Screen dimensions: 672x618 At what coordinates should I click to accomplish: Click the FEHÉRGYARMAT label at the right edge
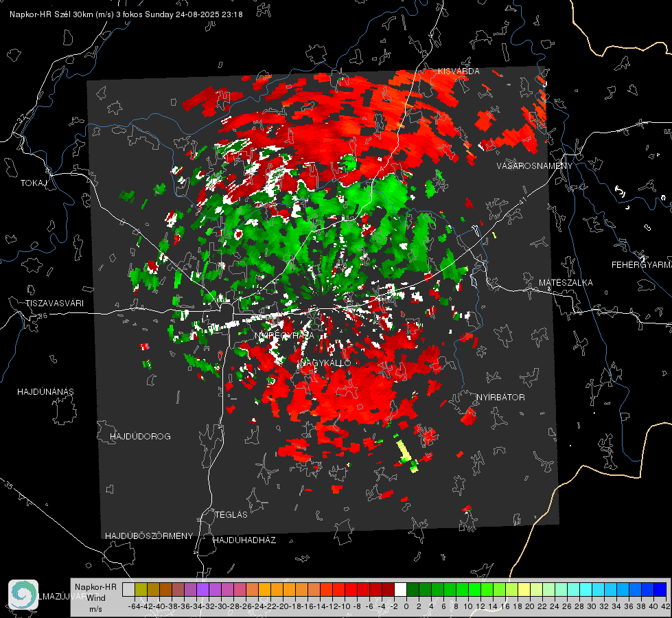pos(642,265)
